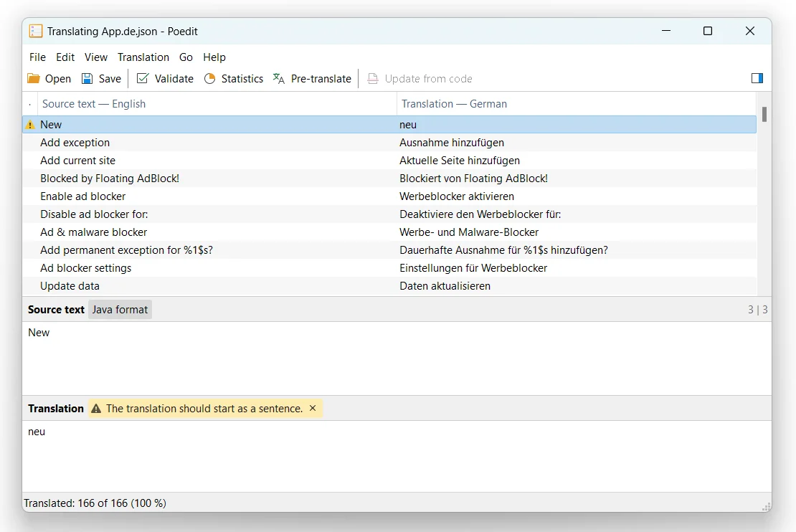Click the warning icon in the translation banner

tap(97, 408)
